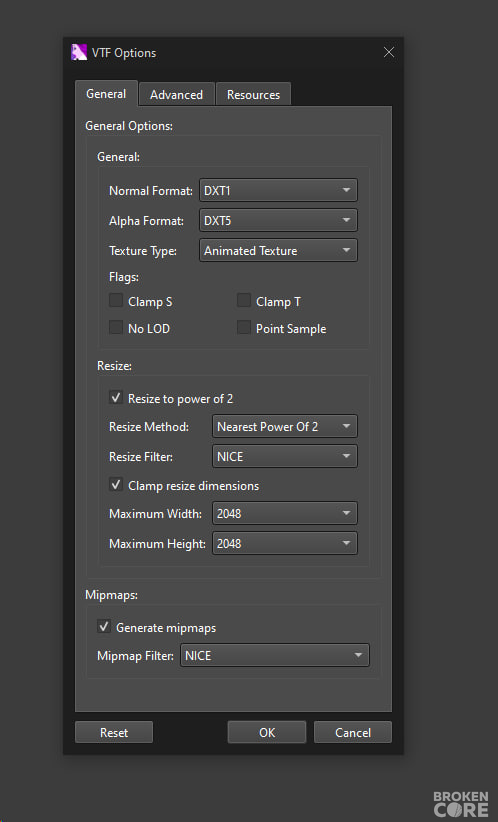Click the "Maximum Height:" label
Viewport: 498px width, 822px height.
click(x=157, y=544)
